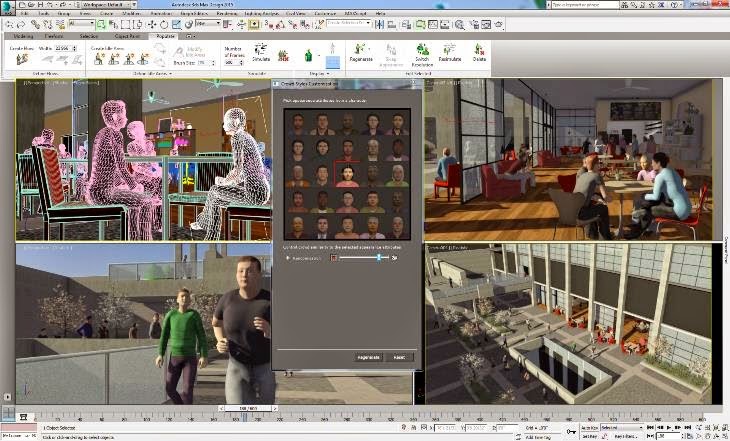730x441 pixels.
Task: Expand the Display panel label
Action: (319, 74)
